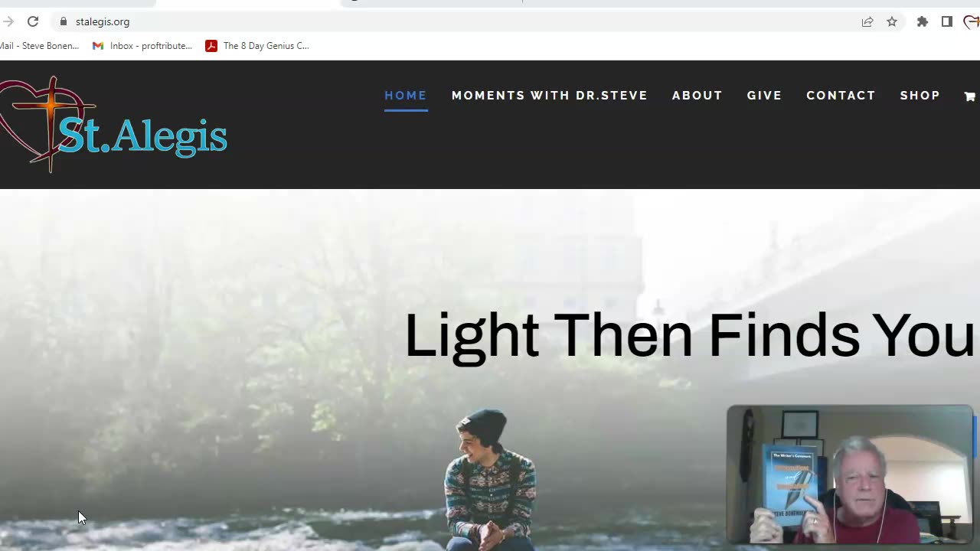Click the St.Alegis logo

pyautogui.click(x=113, y=124)
